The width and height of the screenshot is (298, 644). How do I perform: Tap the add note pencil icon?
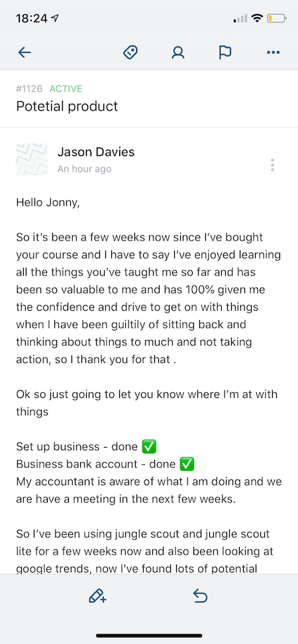(x=97, y=596)
